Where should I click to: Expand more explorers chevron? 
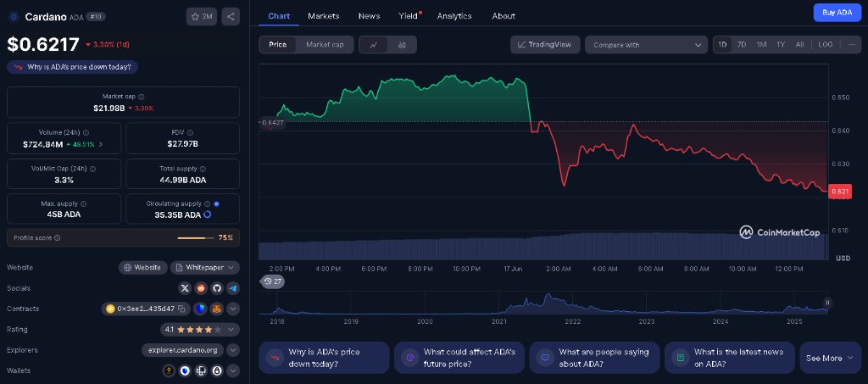pos(233,350)
